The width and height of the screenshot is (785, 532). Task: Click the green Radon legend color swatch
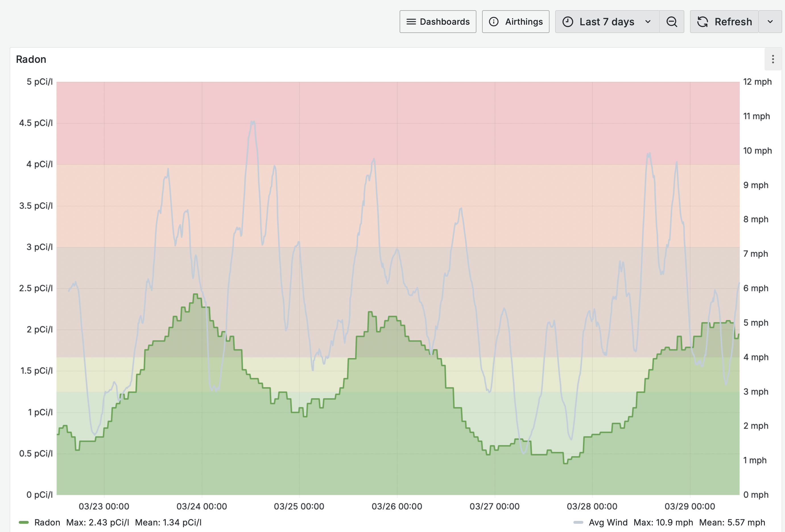coord(24,522)
